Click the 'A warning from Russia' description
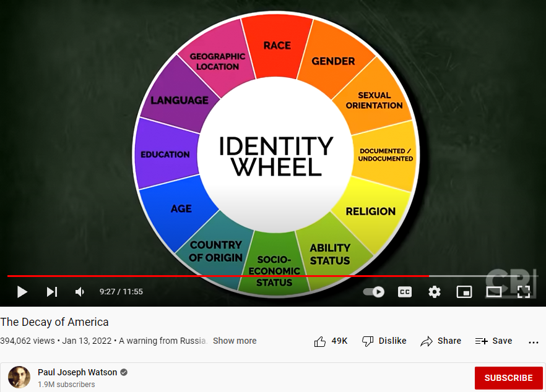The height and width of the screenshot is (392, 546). (x=163, y=341)
